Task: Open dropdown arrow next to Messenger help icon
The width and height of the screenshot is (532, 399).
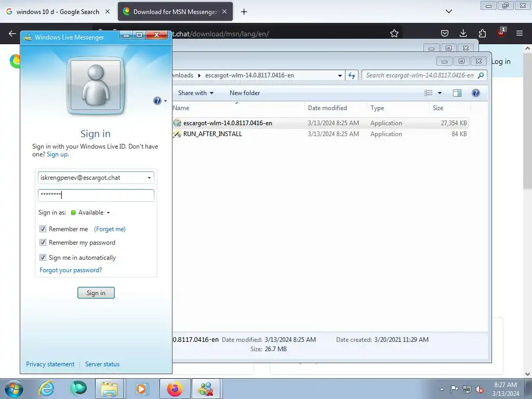Action: pyautogui.click(x=165, y=101)
